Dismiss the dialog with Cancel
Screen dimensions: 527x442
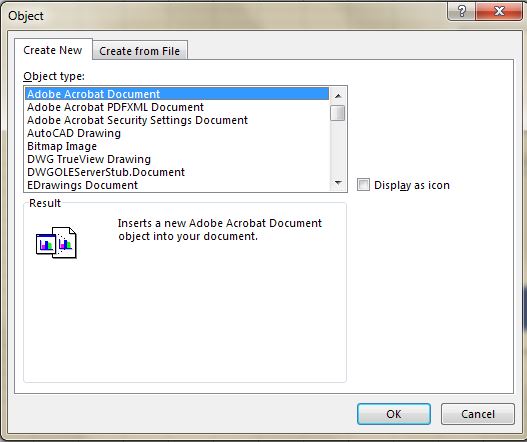coord(478,414)
